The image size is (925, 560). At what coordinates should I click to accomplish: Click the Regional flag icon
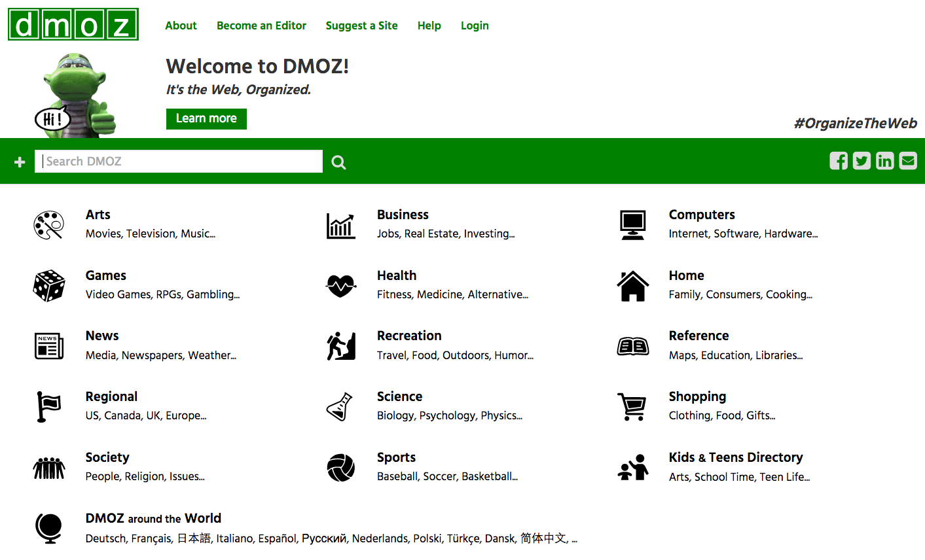tap(49, 407)
